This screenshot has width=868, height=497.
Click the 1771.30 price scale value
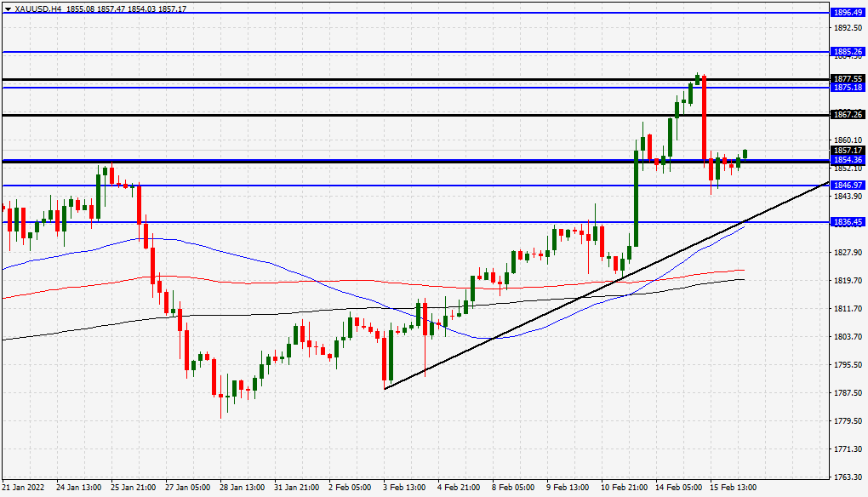pyautogui.click(x=848, y=448)
